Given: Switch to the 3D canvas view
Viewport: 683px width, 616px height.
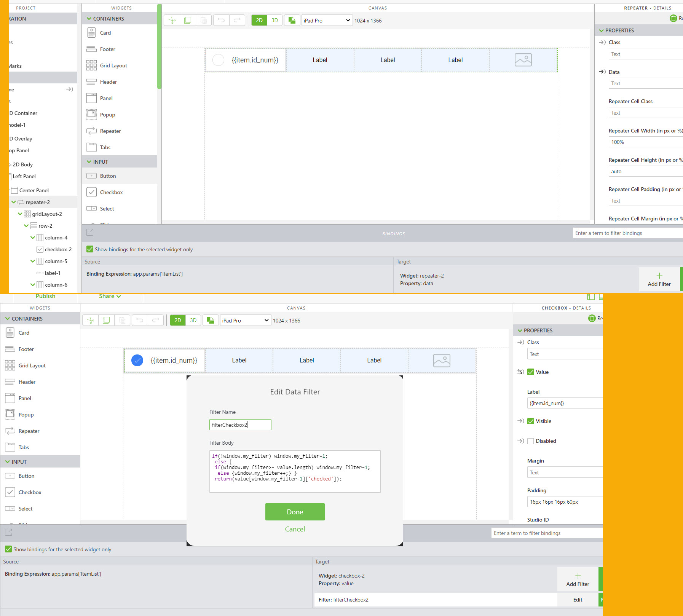Looking at the screenshot, I should (x=274, y=20).
